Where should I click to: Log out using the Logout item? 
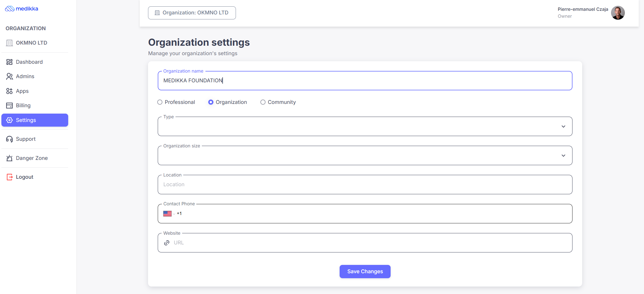35,177
